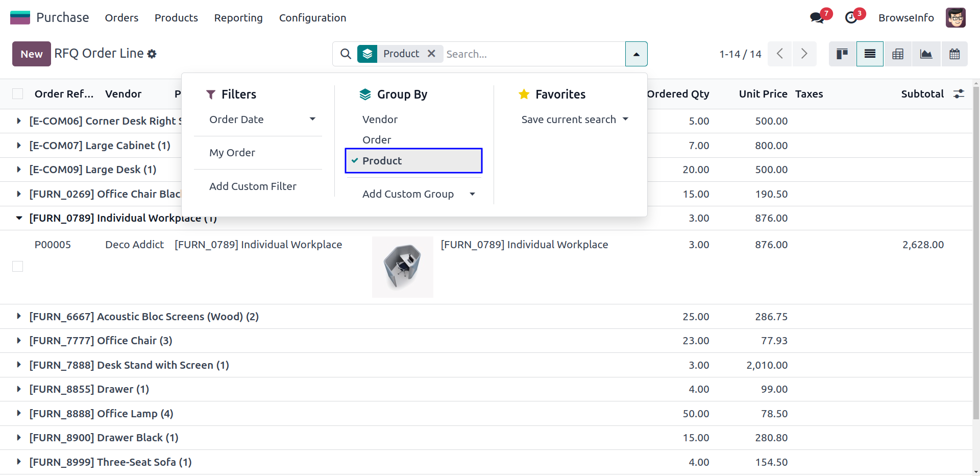Screen dimensions: 980x476
Task: Open optional columns settings icon
Action: click(959, 94)
